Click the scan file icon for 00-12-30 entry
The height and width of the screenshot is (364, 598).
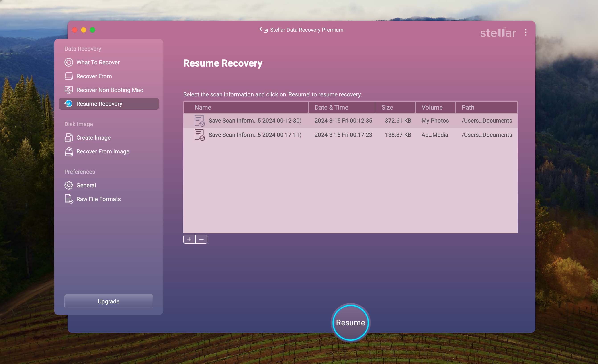click(x=199, y=121)
